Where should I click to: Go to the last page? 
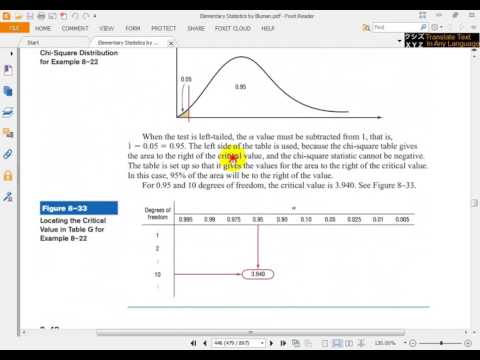pos(283,343)
